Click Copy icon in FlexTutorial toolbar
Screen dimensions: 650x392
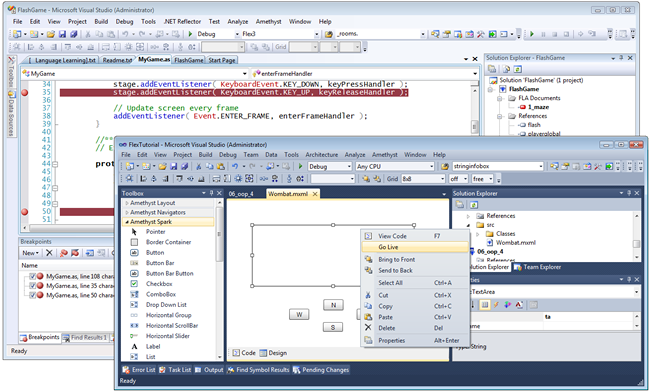[x=210, y=167]
